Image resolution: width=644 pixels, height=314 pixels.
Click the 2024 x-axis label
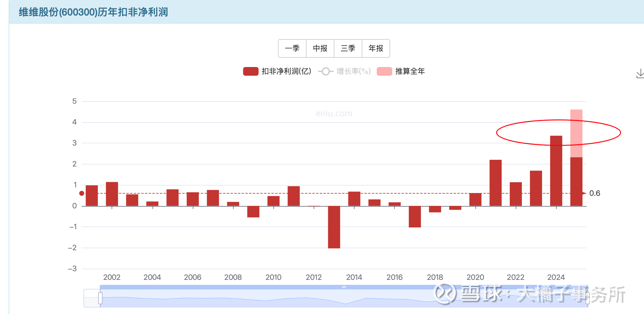tap(556, 277)
